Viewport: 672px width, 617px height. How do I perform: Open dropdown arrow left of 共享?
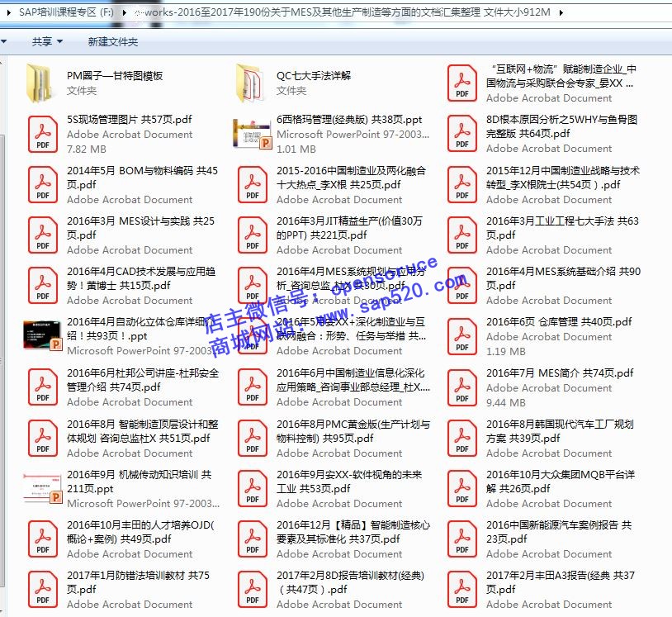tap(3, 41)
